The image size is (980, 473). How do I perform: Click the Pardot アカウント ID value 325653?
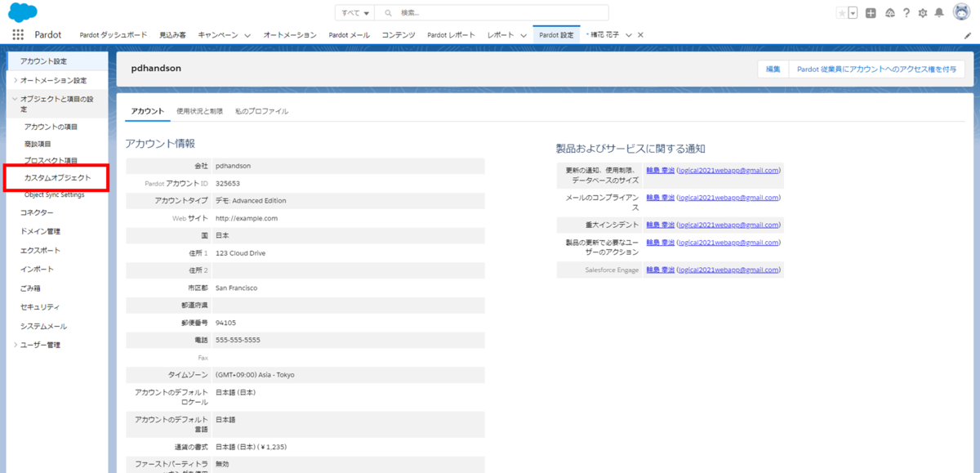pos(228,183)
